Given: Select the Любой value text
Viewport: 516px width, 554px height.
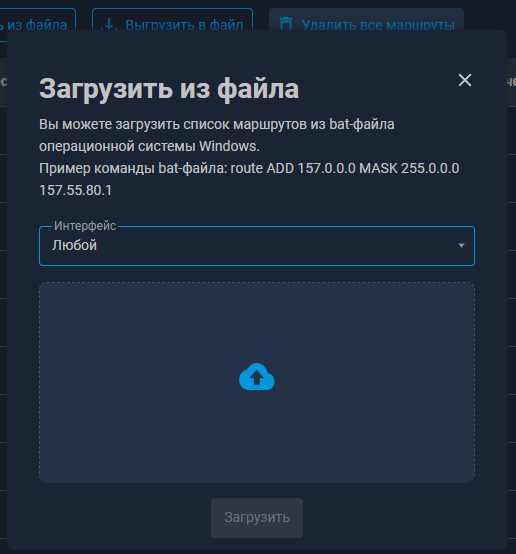Looking at the screenshot, I should 74,245.
